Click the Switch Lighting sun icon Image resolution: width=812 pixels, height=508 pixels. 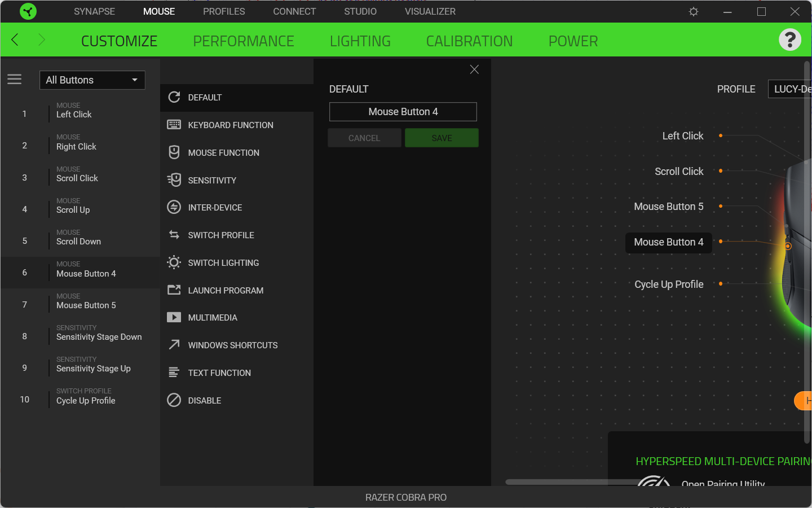point(174,262)
